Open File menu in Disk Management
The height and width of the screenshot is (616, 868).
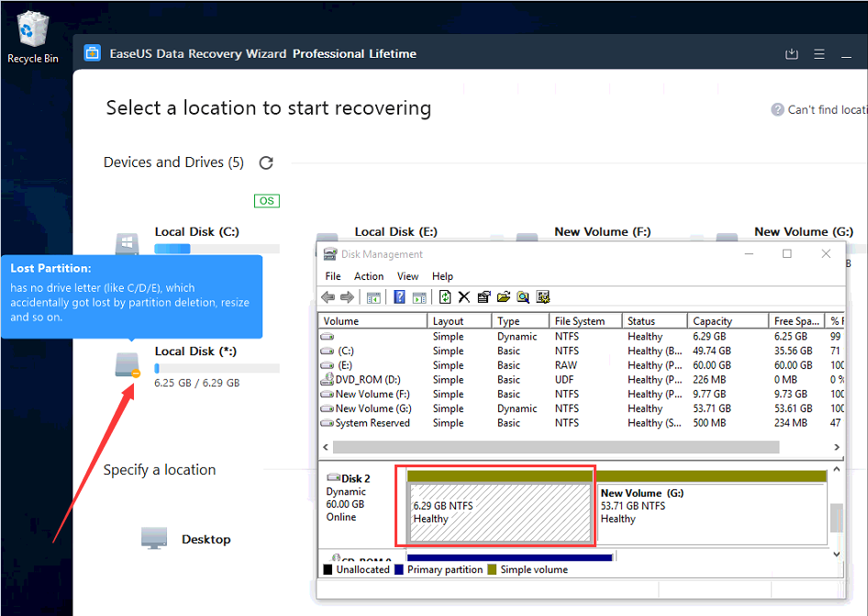(333, 276)
